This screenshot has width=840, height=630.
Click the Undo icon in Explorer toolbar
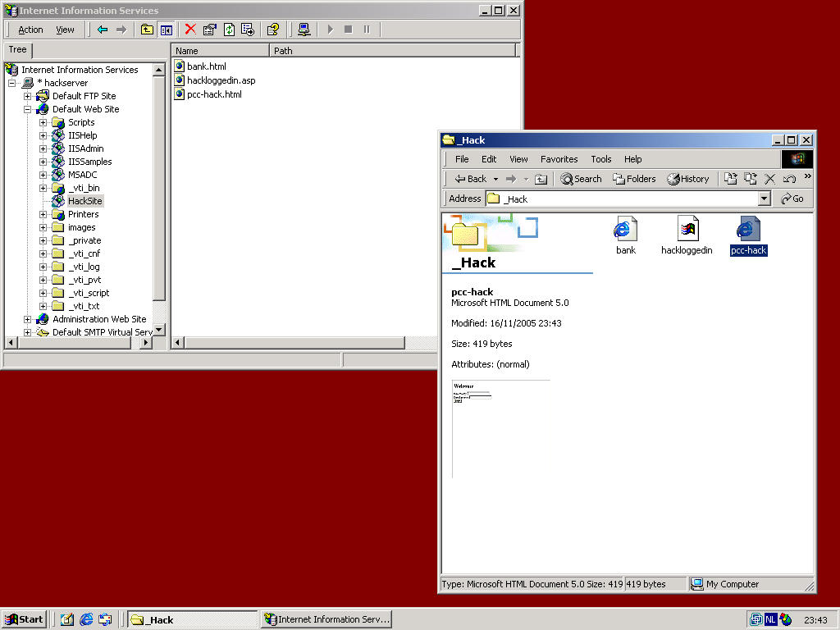tap(789, 179)
